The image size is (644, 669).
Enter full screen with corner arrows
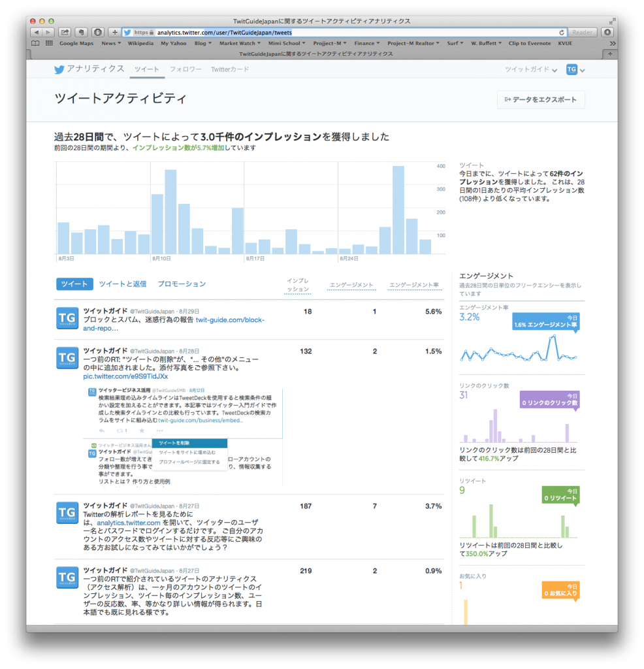[x=613, y=21]
